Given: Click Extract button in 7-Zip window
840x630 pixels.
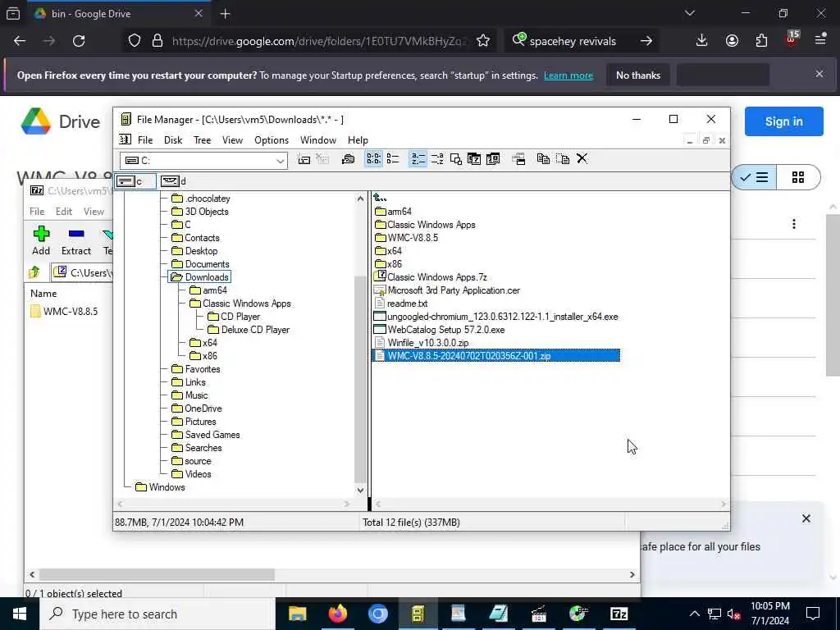Looking at the screenshot, I should (76, 240).
